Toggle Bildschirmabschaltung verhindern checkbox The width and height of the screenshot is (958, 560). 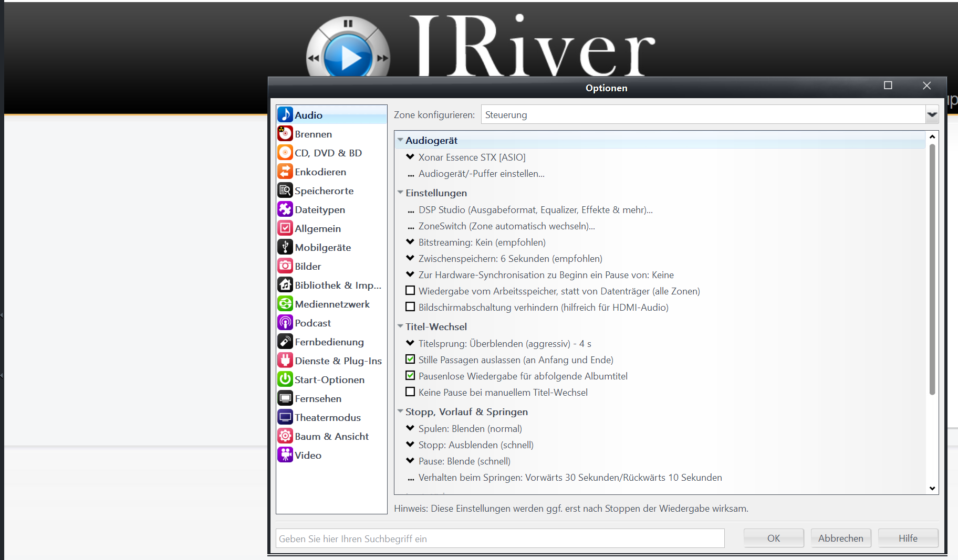click(x=410, y=307)
